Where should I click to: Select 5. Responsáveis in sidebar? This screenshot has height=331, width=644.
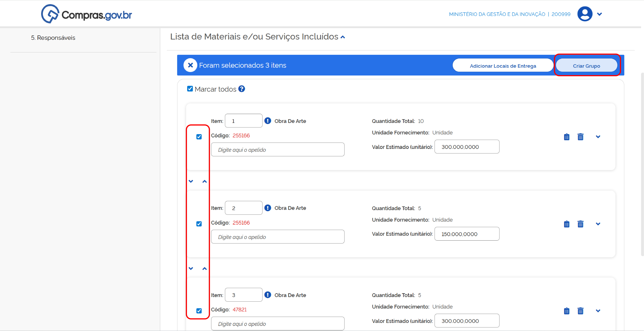[x=53, y=38]
